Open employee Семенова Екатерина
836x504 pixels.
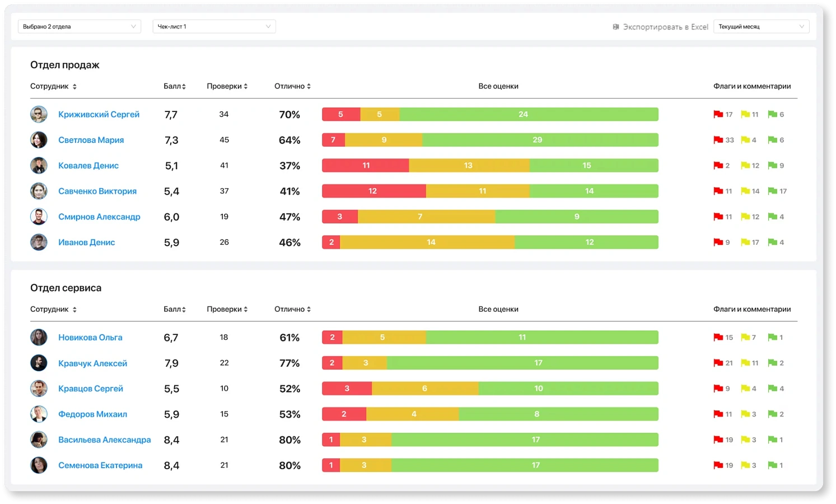click(100, 465)
